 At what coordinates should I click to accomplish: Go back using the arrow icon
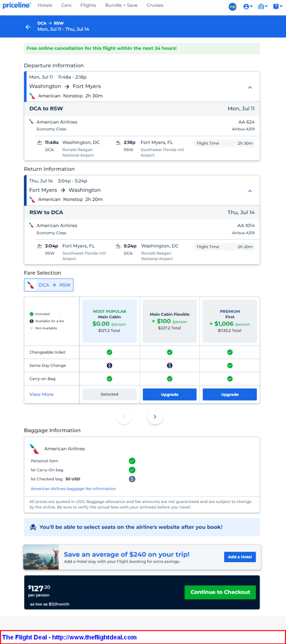(x=28, y=27)
